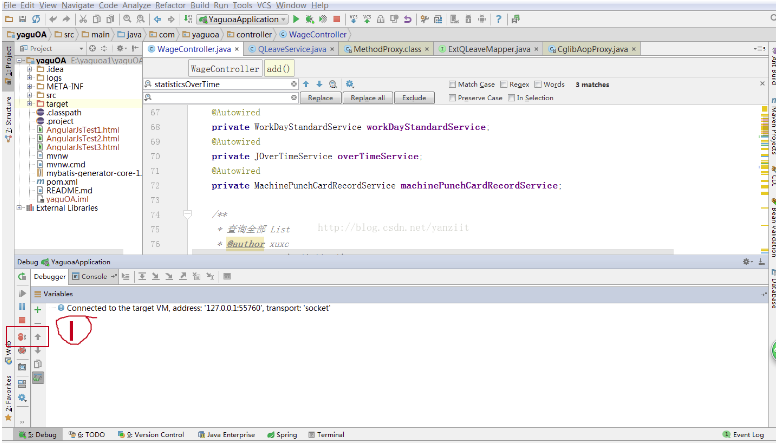Click the Replace all button
The height and width of the screenshot is (443, 776).
pyautogui.click(x=368, y=98)
